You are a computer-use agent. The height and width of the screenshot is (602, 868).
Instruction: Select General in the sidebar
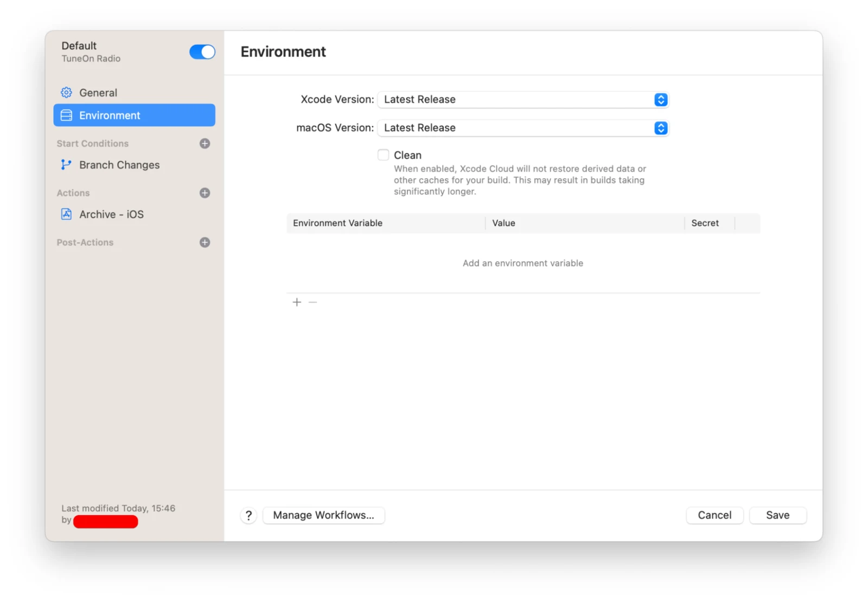click(134, 93)
